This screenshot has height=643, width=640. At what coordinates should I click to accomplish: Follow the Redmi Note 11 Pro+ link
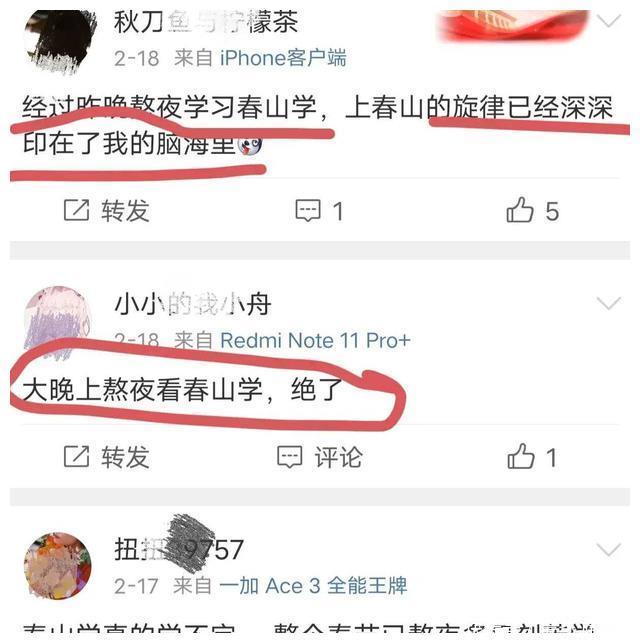point(315,340)
